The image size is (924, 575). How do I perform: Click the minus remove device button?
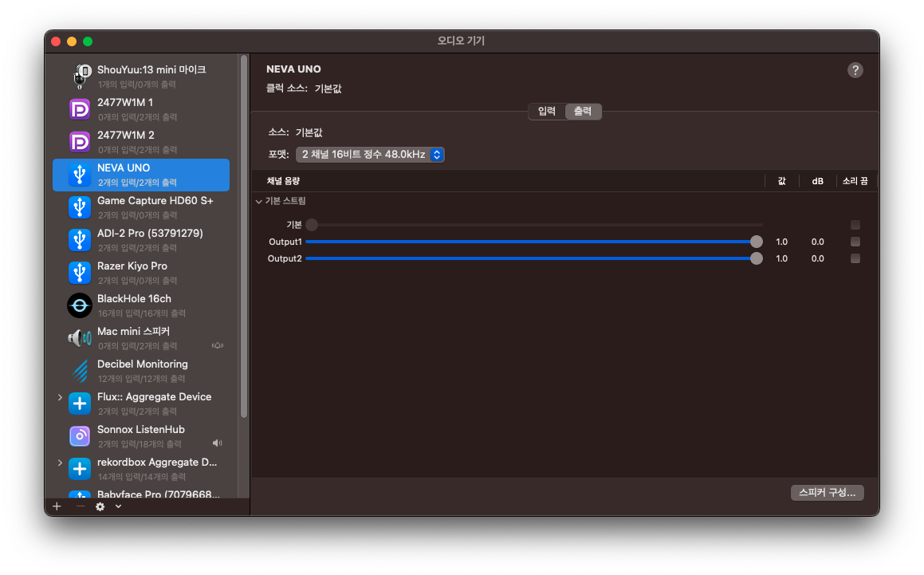pos(81,506)
